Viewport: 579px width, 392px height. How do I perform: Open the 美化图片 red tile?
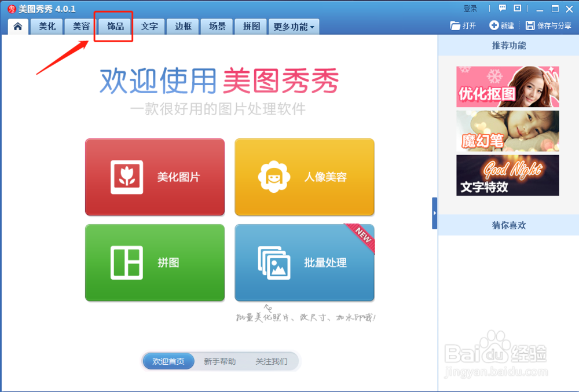click(155, 177)
